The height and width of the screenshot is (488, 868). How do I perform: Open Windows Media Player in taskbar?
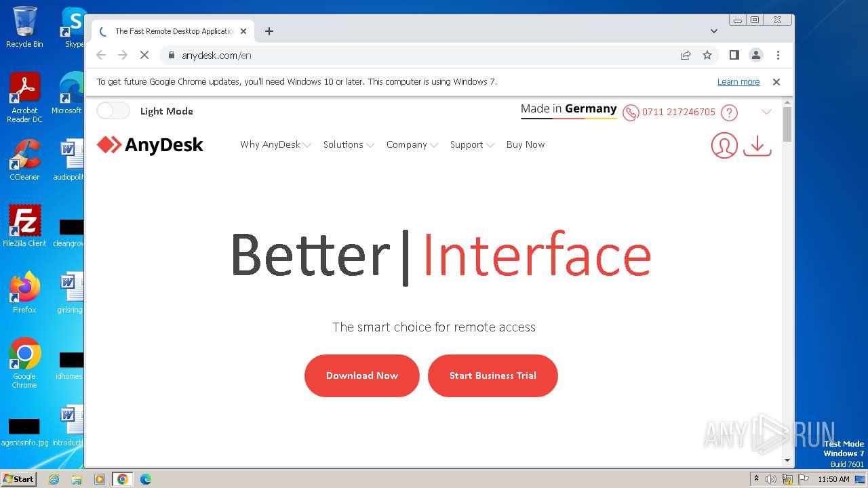point(100,479)
